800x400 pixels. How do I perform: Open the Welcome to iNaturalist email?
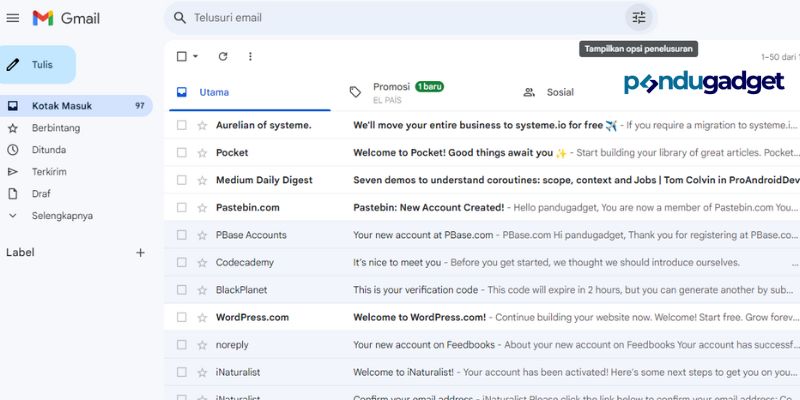coord(482,372)
